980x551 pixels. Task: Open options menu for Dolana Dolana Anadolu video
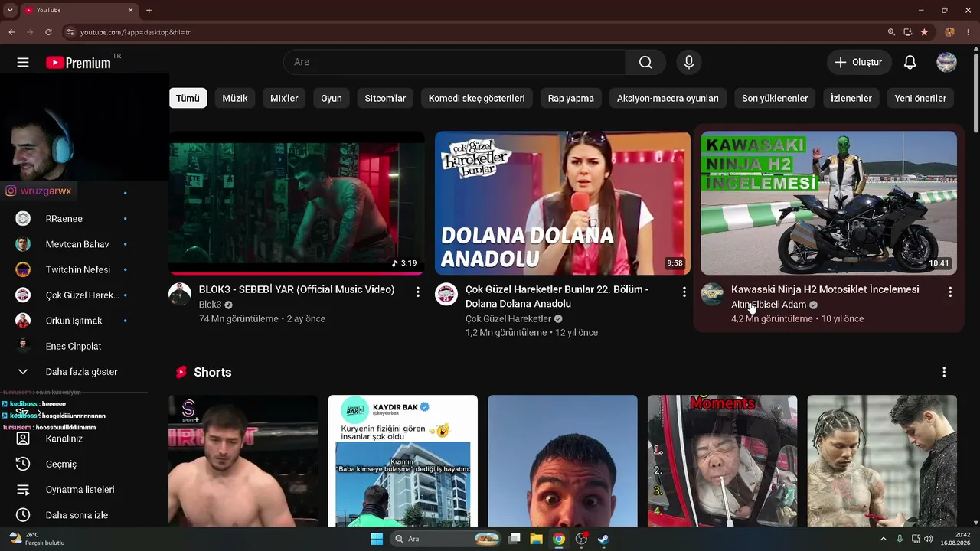(684, 292)
